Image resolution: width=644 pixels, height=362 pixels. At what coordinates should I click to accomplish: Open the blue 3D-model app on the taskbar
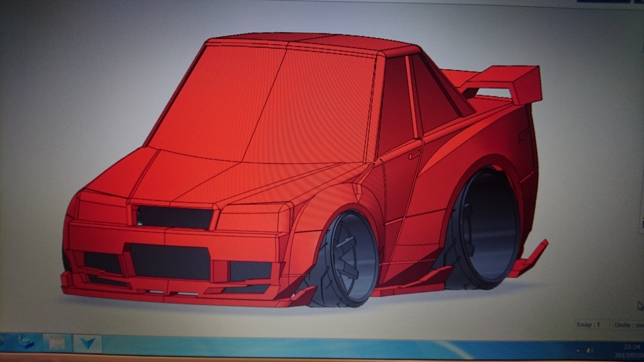(26, 343)
